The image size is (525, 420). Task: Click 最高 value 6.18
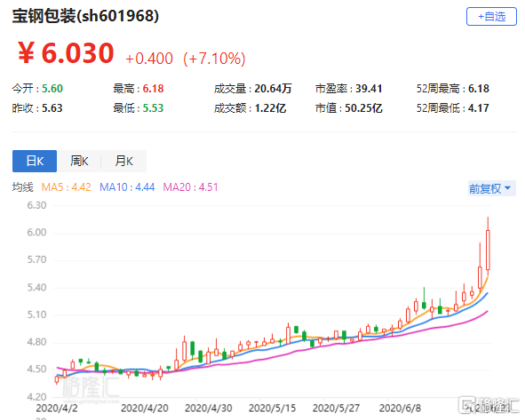click(x=154, y=88)
